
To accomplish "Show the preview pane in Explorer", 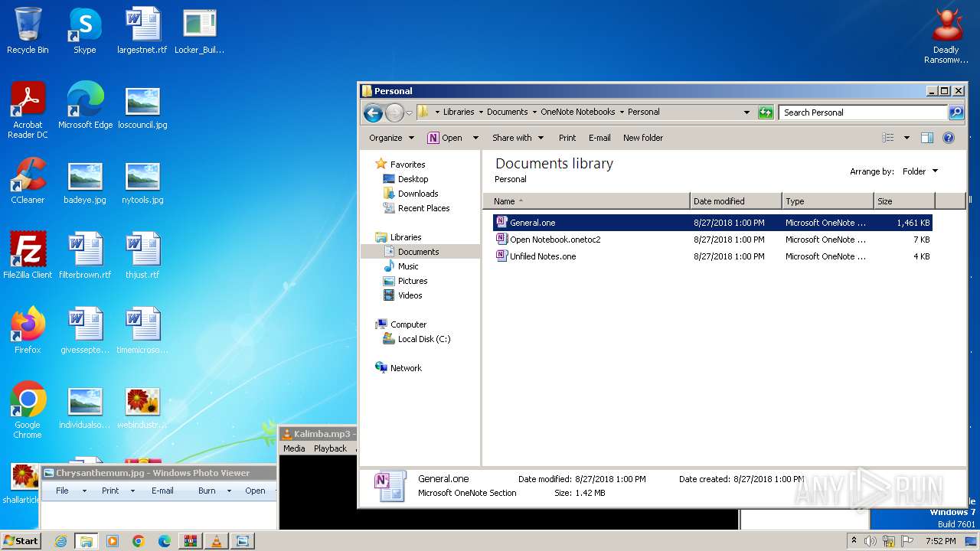I will point(927,138).
